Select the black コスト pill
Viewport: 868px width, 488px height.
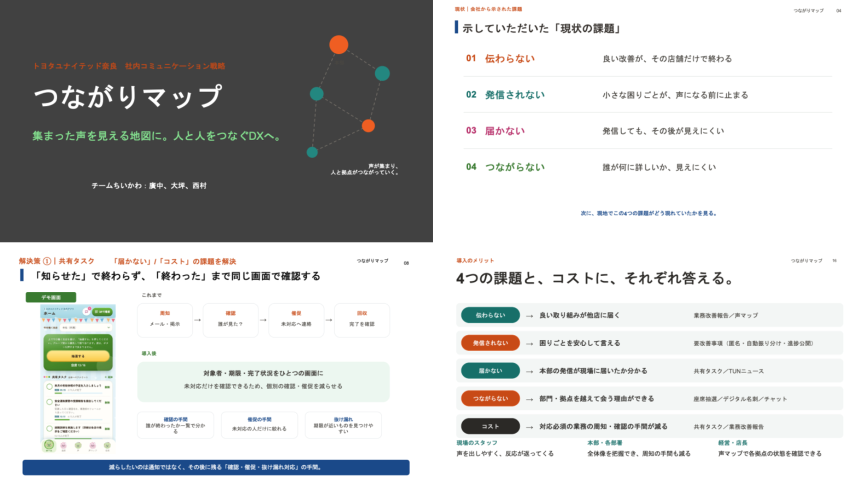[x=490, y=426]
